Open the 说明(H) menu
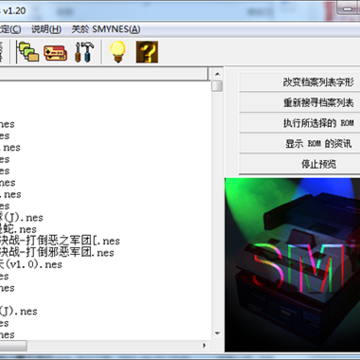 pos(46,29)
